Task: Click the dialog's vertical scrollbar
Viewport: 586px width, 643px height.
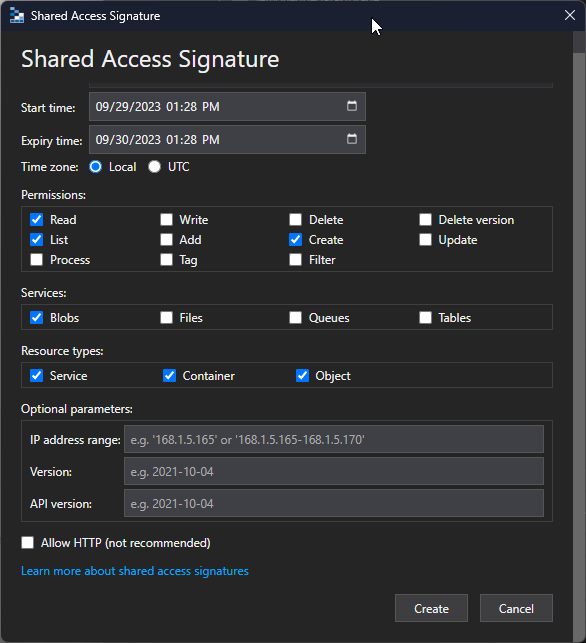Action: [x=579, y=336]
